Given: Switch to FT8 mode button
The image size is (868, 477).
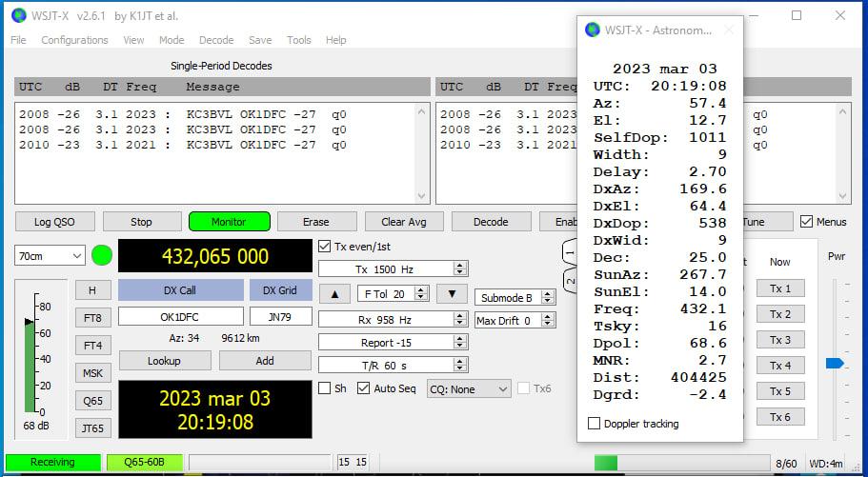Looking at the screenshot, I should pos(93,318).
